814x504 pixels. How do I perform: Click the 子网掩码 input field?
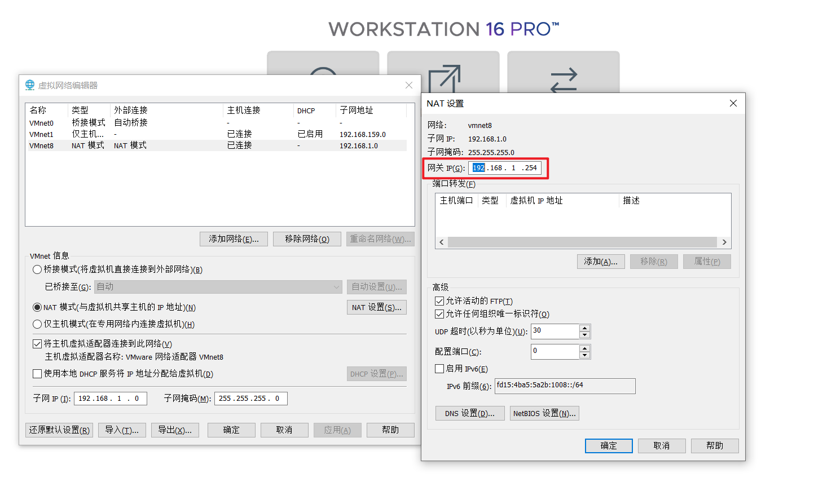coord(251,399)
